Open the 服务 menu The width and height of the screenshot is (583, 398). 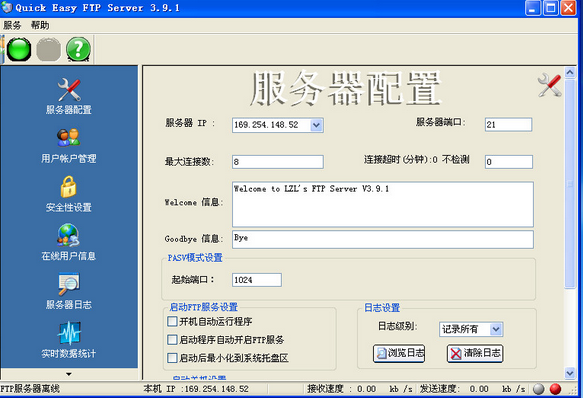12,25
